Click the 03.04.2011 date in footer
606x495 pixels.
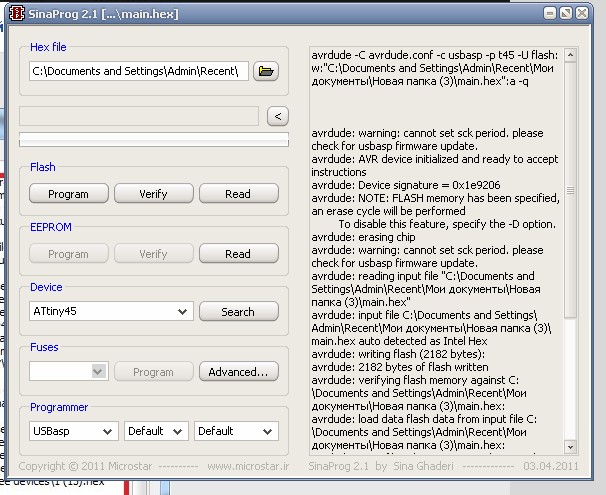point(551,466)
